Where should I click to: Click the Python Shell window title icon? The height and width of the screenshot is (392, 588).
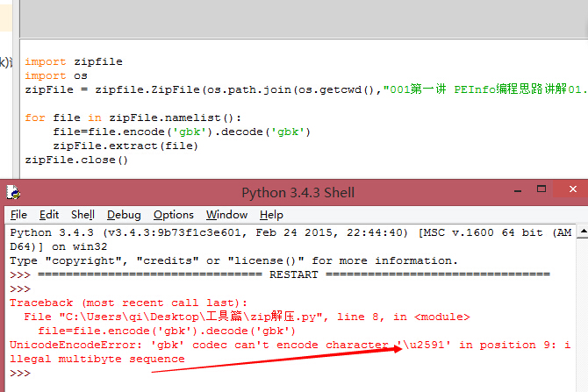coord(11,192)
